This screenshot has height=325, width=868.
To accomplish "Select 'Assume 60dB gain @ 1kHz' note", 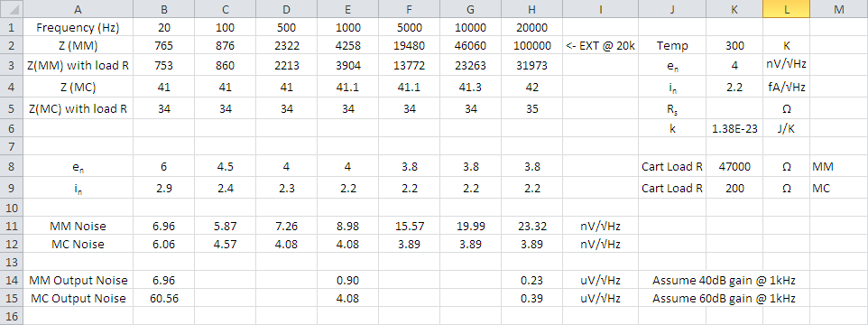I will pos(724,299).
